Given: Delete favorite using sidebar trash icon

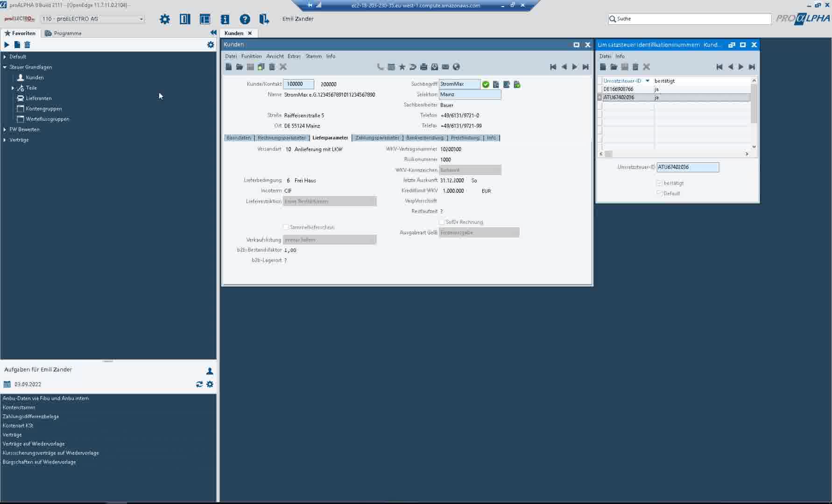Looking at the screenshot, I should tap(27, 45).
